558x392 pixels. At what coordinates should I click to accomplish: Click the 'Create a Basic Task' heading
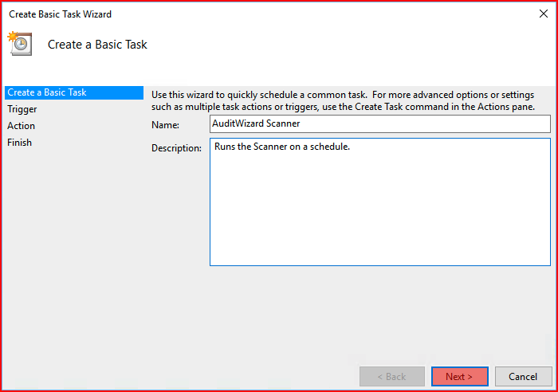pyautogui.click(x=97, y=45)
